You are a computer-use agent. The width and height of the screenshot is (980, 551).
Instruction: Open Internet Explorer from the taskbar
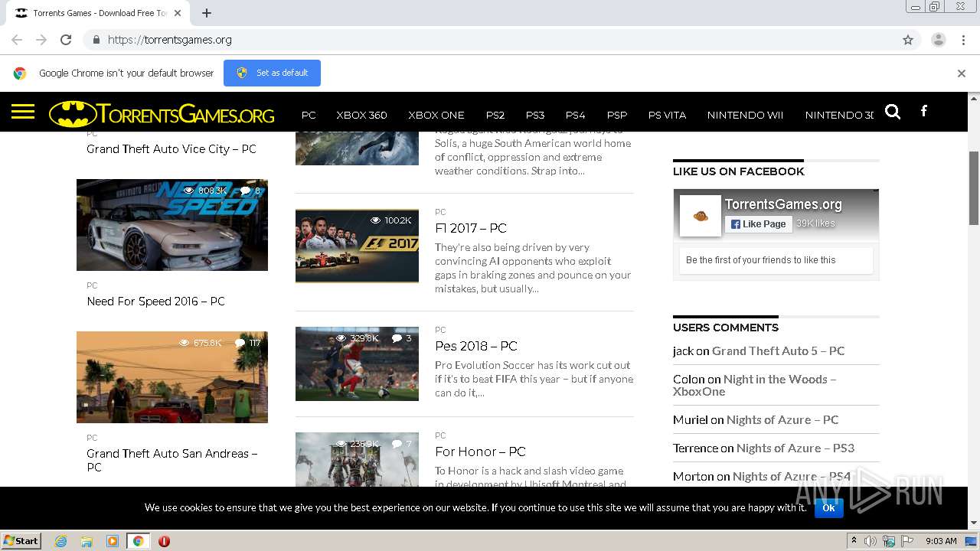pyautogui.click(x=61, y=541)
